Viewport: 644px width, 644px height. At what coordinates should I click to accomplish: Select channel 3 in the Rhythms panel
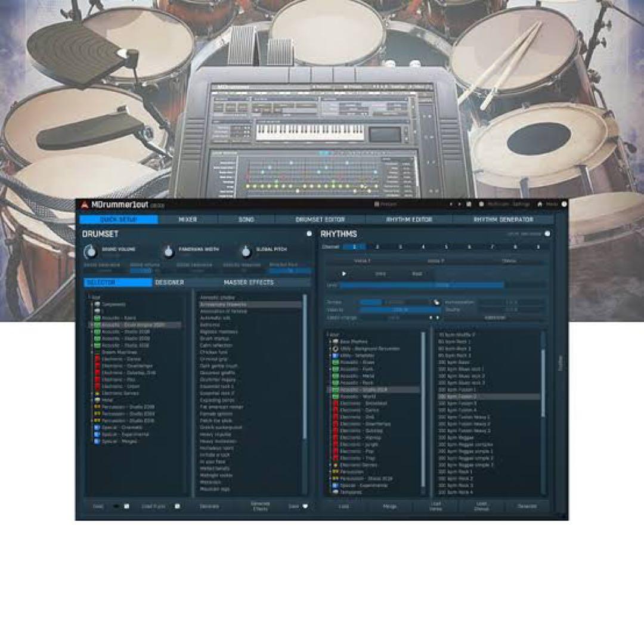(400, 246)
